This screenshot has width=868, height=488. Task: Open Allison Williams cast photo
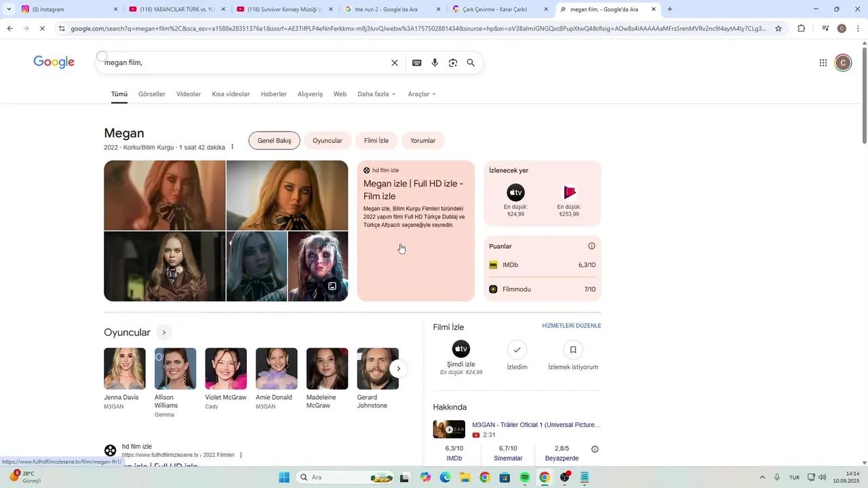click(x=176, y=369)
